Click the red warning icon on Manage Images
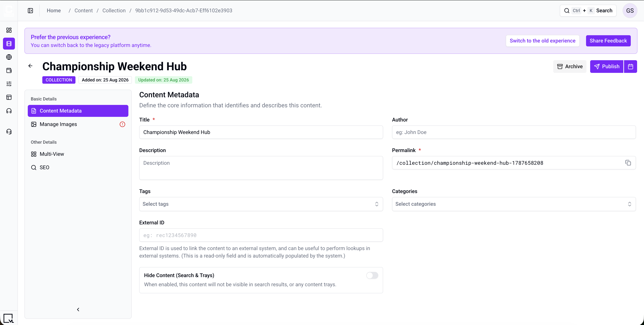The width and height of the screenshot is (644, 325). 122,124
